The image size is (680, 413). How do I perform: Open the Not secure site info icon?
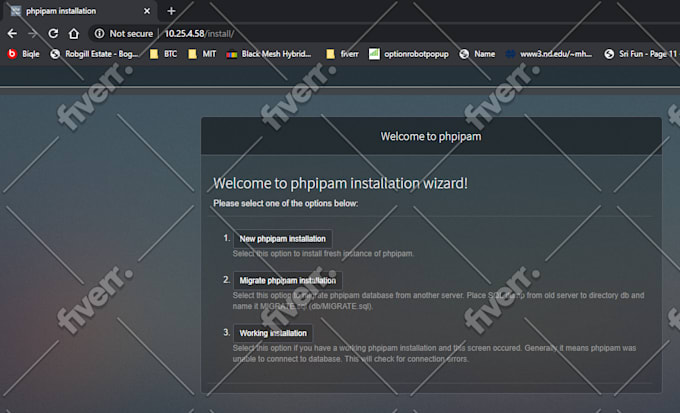100,33
